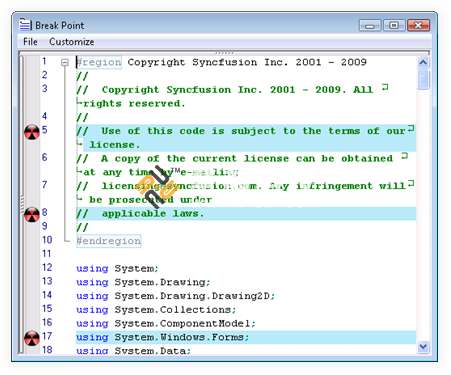Remove the breakpoint marker on line 8
Image resolution: width=451 pixels, height=375 pixels.
(32, 214)
